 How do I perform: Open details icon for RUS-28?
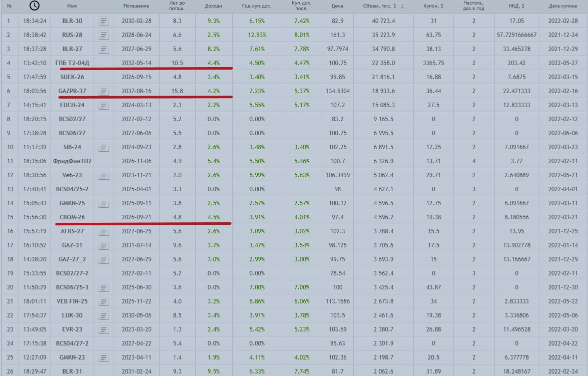(x=104, y=35)
